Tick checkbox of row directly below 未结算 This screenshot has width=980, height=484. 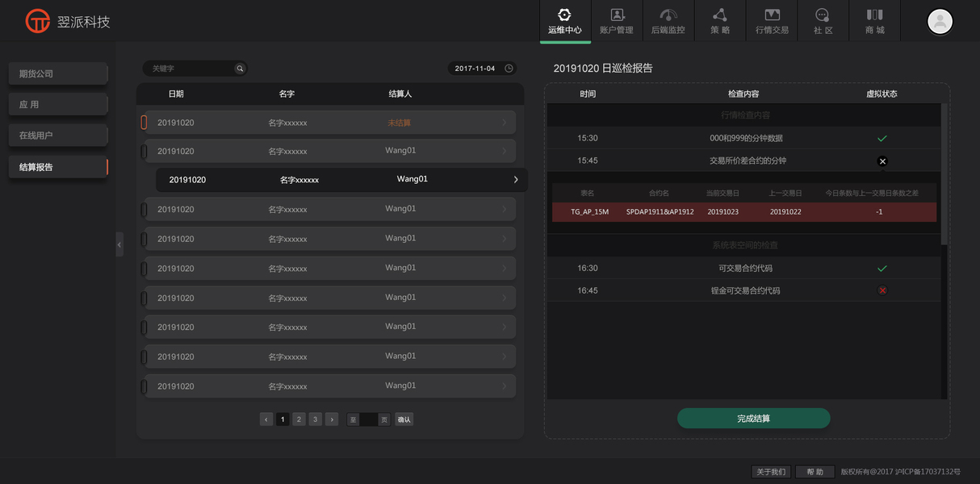tap(144, 151)
